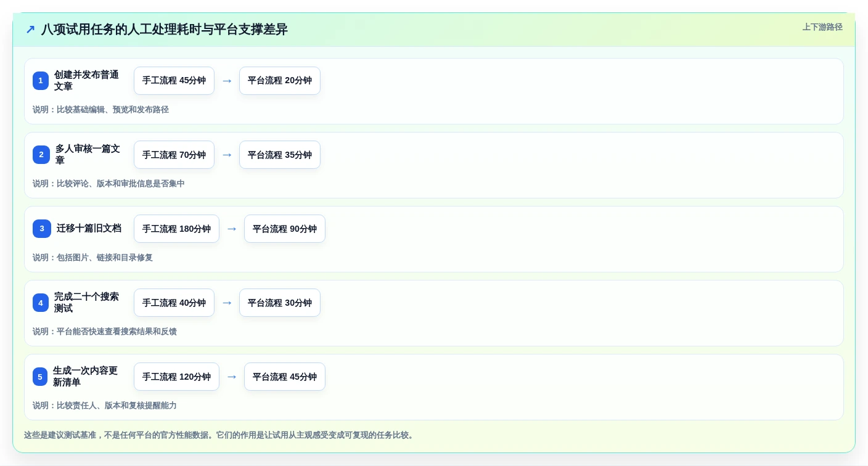
Task: Click the number 5 badge
Action: (40, 377)
